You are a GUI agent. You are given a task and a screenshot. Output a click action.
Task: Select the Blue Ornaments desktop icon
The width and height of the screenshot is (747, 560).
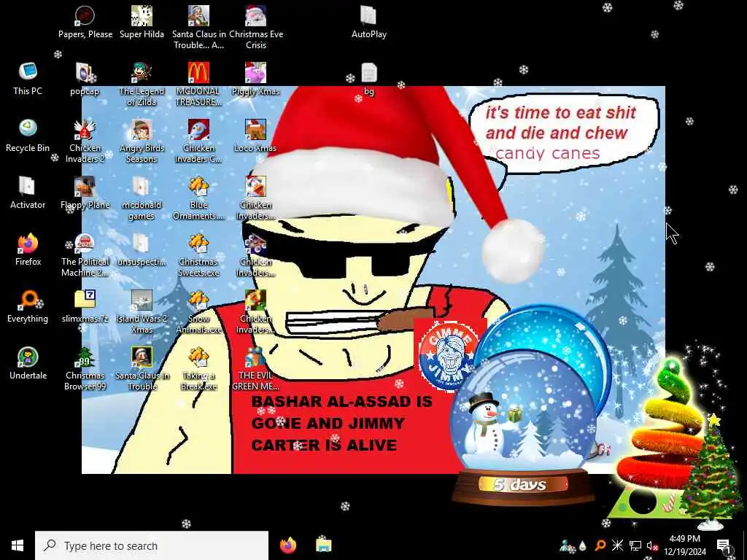click(x=198, y=197)
